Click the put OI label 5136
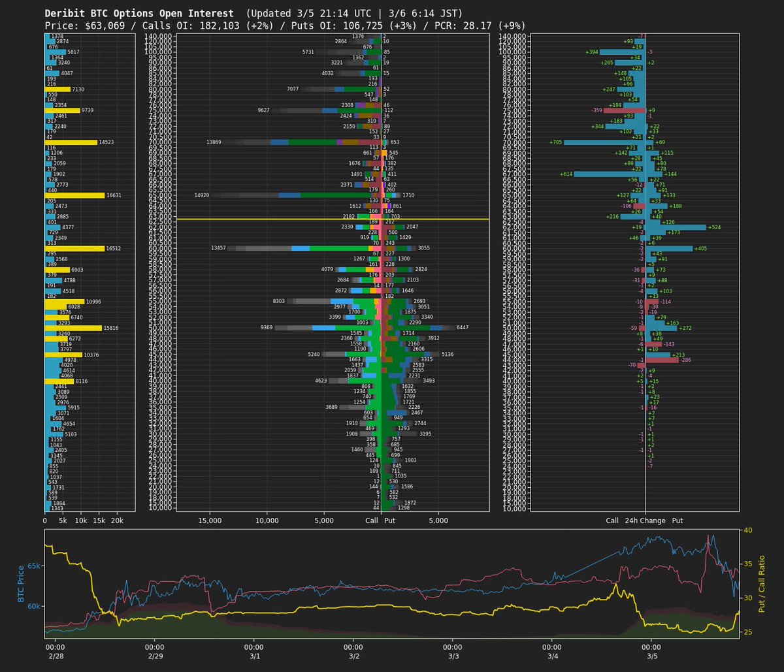Screen dimensions: 784x672 click(x=448, y=355)
